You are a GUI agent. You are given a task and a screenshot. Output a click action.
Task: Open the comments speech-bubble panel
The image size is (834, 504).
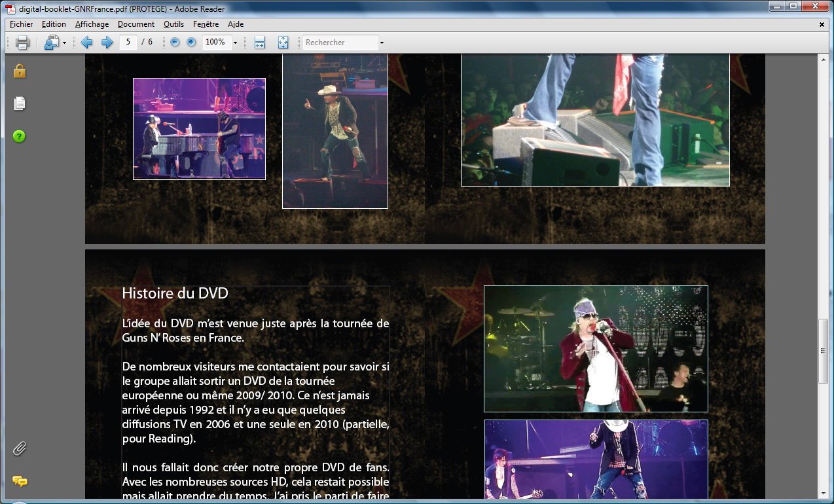tap(20, 482)
